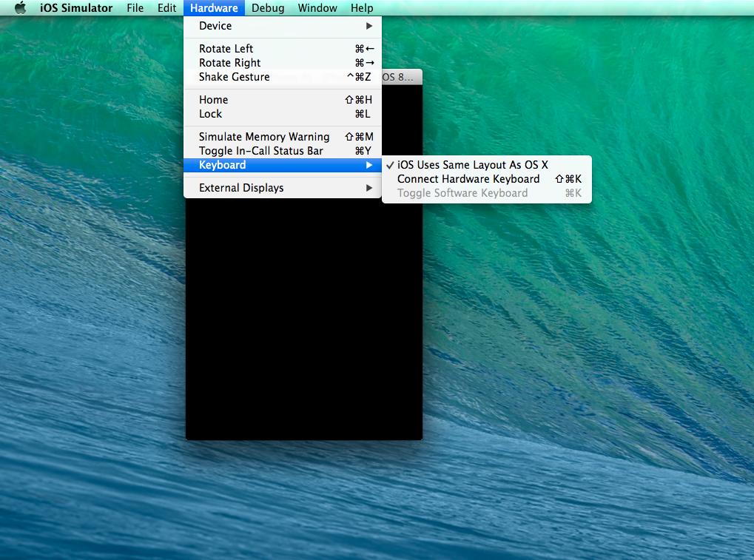Open the Help menu

click(x=362, y=7)
